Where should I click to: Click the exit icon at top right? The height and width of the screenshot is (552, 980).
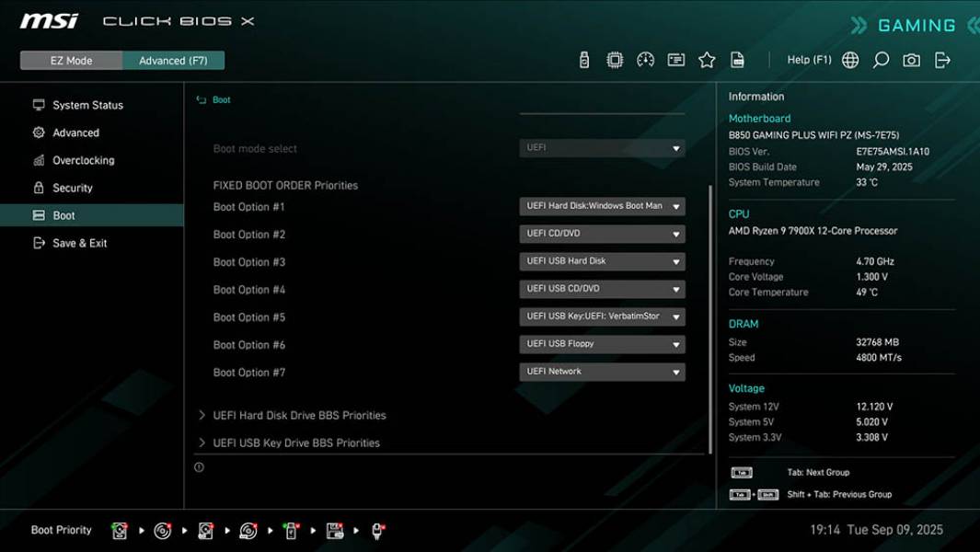tap(941, 59)
